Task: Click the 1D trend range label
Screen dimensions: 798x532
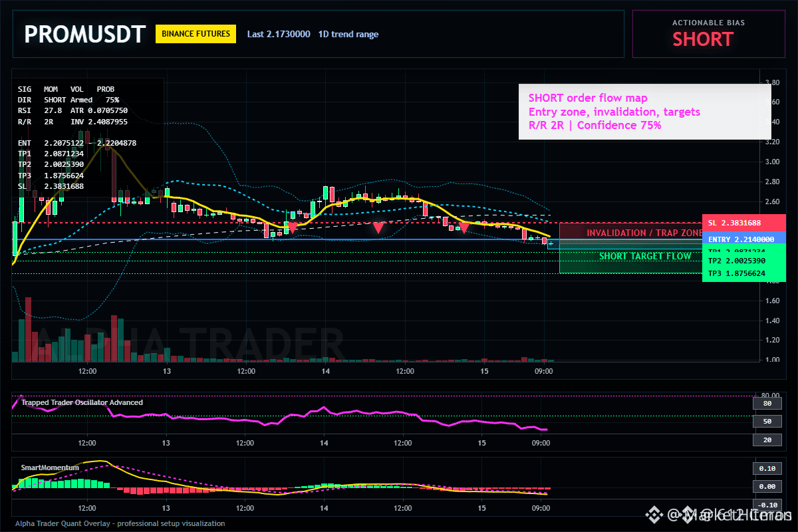Action: tap(348, 34)
